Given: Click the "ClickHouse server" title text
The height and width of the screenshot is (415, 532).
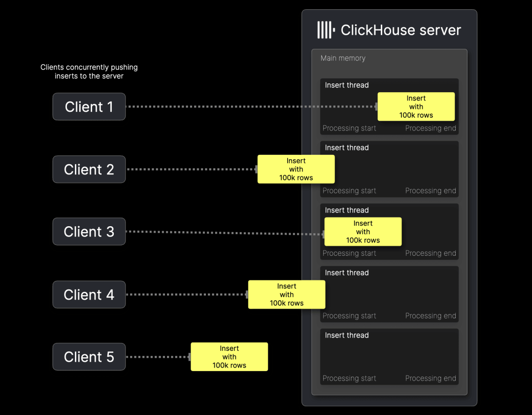Looking at the screenshot, I should click(400, 30).
